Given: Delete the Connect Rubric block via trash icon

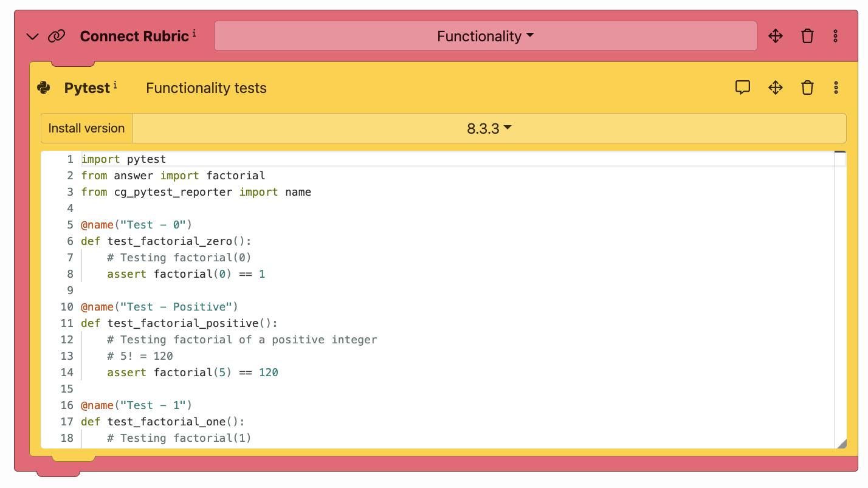Looking at the screenshot, I should [x=807, y=36].
